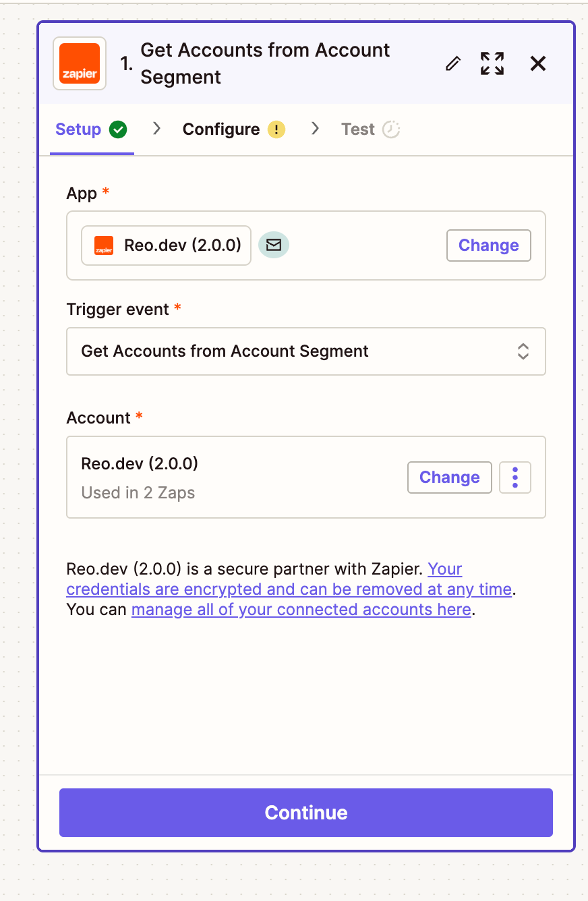The width and height of the screenshot is (588, 901).
Task: Open the account three-dot options menu
Action: coord(515,477)
